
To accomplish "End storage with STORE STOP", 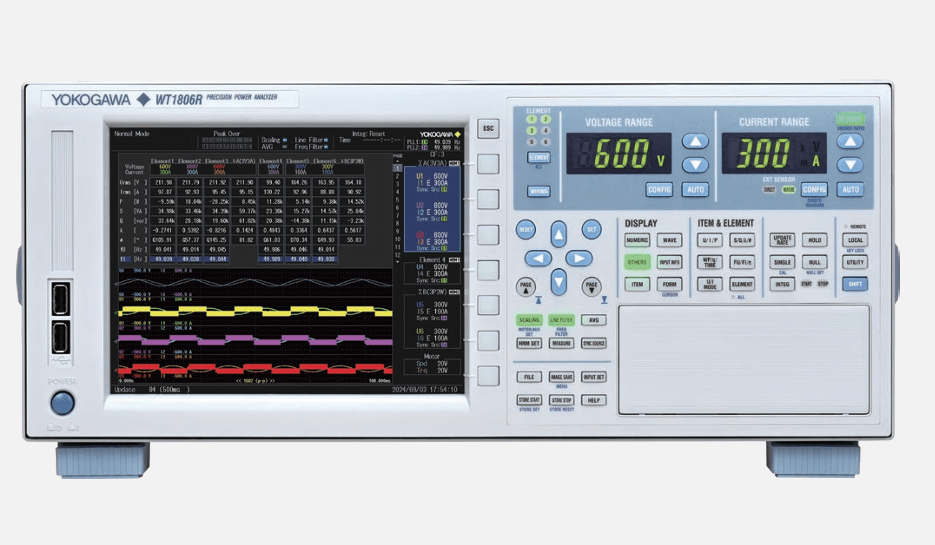I will [561, 400].
